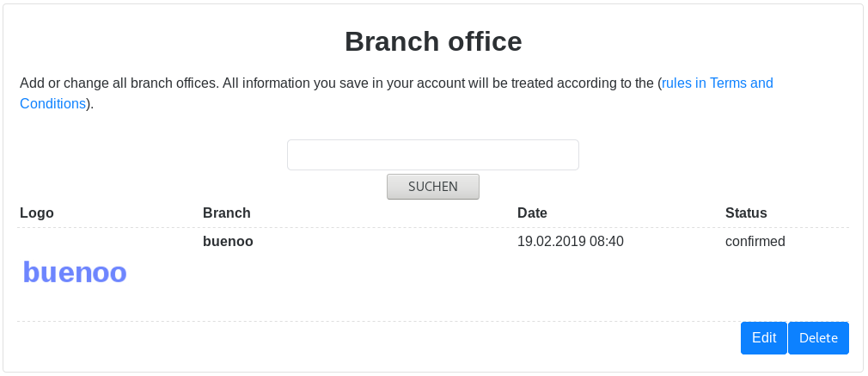Screen dimensions: 868x376
Task: Open the 'rules in Terms and' link text
Action: 717,83
